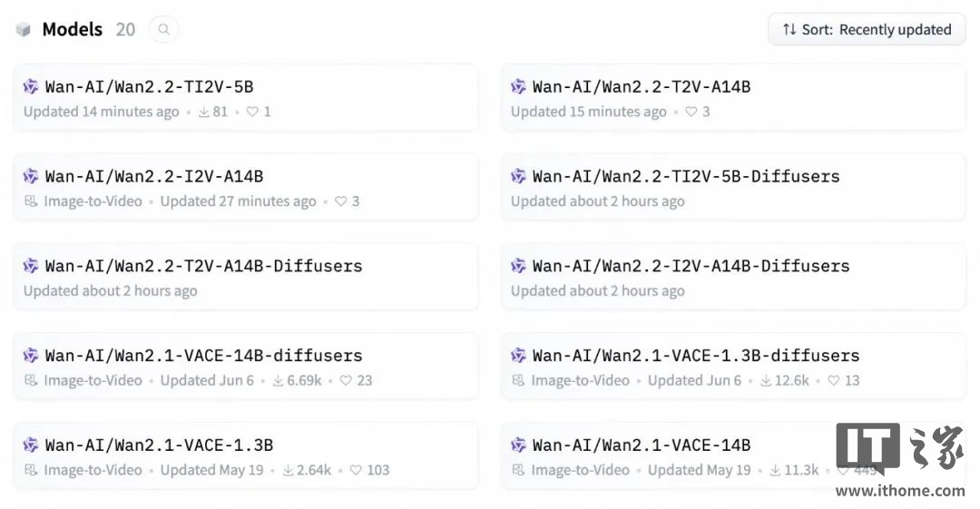This screenshot has height=509, width=980.
Task: Open the Wan-AI/Wan2.2-TI2V-5B model card
Action: [149, 87]
